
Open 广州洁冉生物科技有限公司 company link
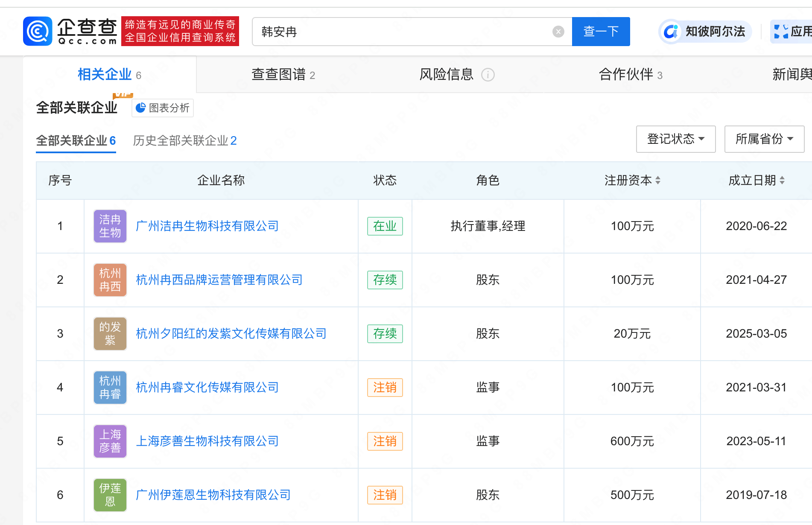pyautogui.click(x=207, y=226)
